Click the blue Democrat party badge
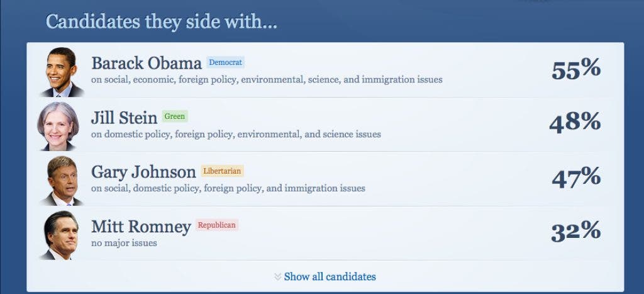 coord(225,62)
